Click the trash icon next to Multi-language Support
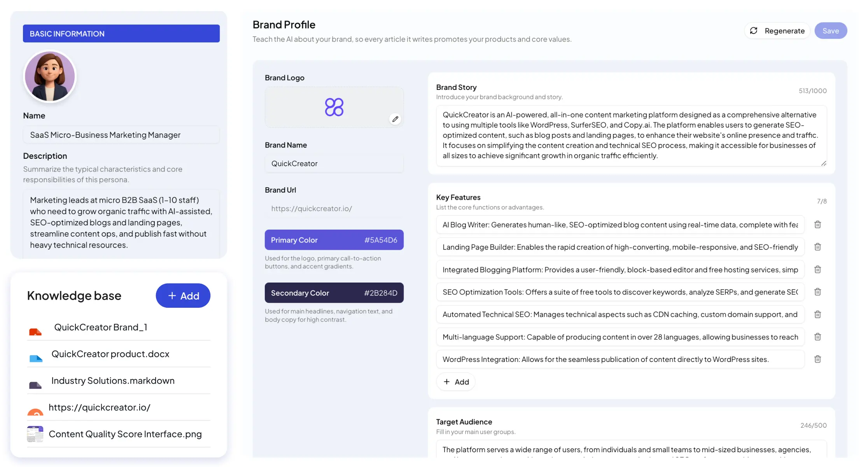Image resolution: width=868 pixels, height=467 pixels. click(817, 336)
